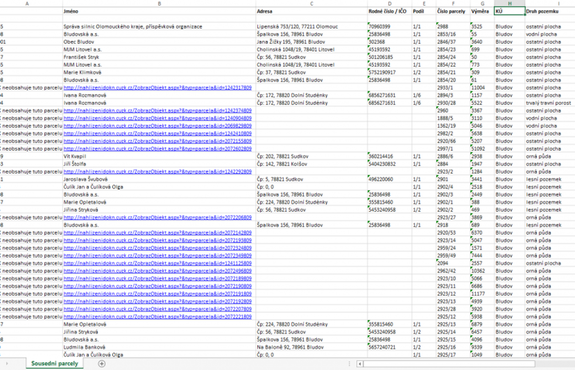This screenshot has height=370, width=575.
Task: Open the link ending in id=2072142809
Action: [158, 233]
